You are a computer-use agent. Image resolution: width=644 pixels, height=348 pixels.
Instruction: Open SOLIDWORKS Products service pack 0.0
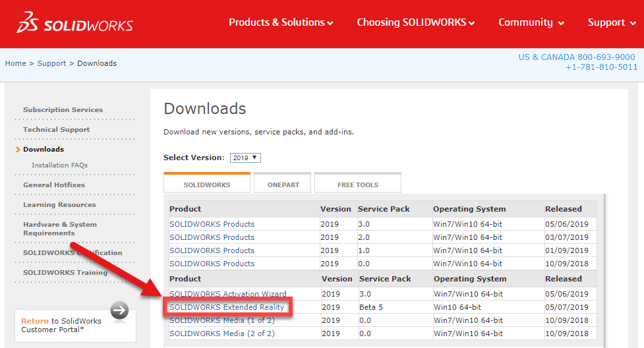[212, 264]
